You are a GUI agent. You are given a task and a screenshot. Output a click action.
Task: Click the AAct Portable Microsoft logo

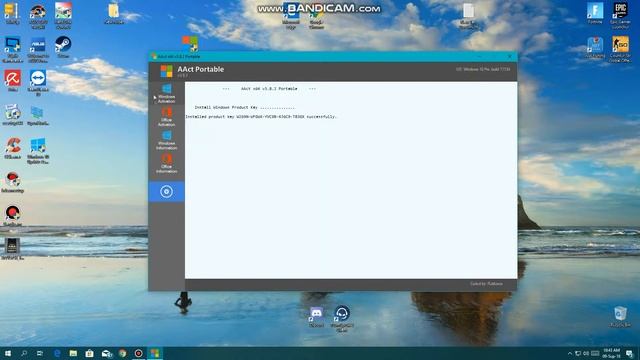(167, 71)
